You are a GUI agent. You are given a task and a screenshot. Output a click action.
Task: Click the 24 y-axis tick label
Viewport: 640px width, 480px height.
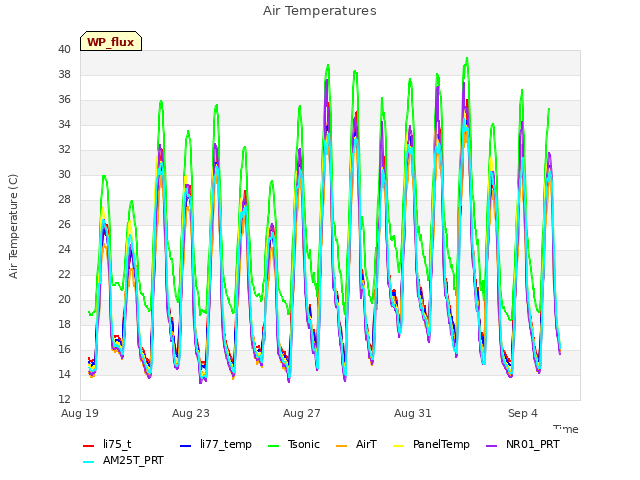(64, 249)
